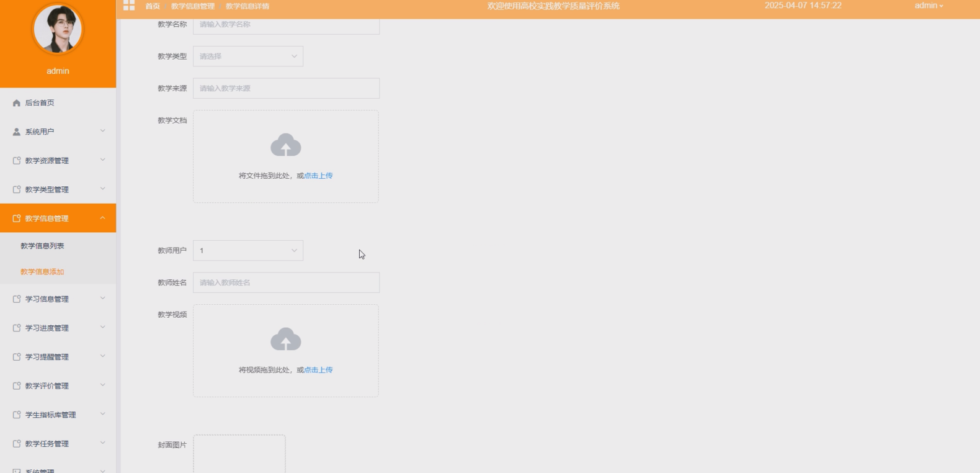
Task: Click the icon next to 教学资源管理
Action: (17, 161)
